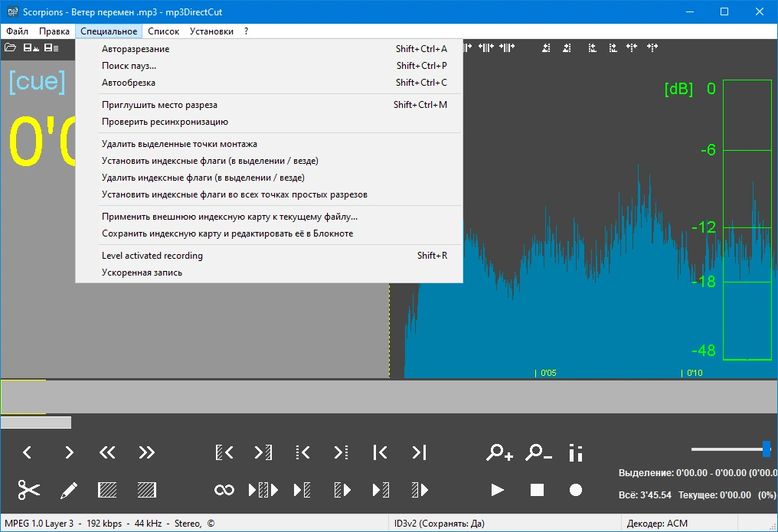
Task: Choose Level activated recording
Action: [269, 256]
